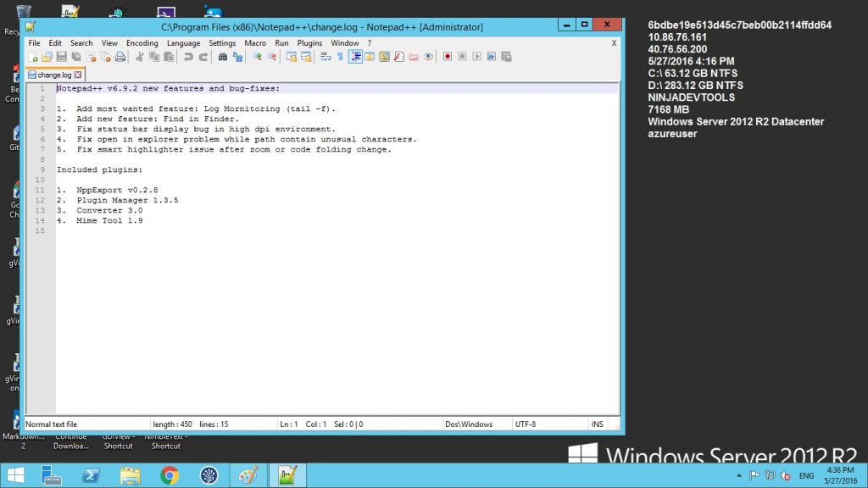The height and width of the screenshot is (488, 868).
Task: Toggle the Show Indent Guide button
Action: coord(355,57)
